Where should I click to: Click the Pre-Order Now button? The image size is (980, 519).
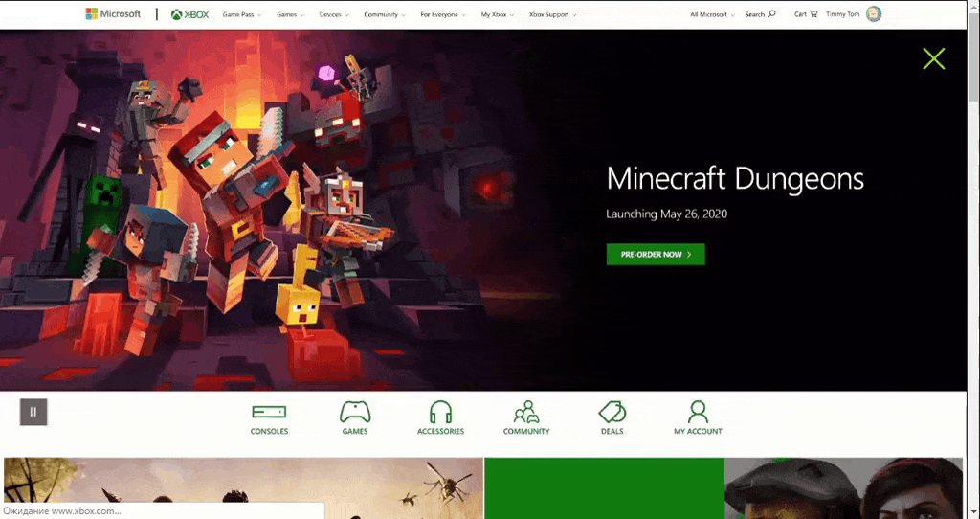point(656,255)
